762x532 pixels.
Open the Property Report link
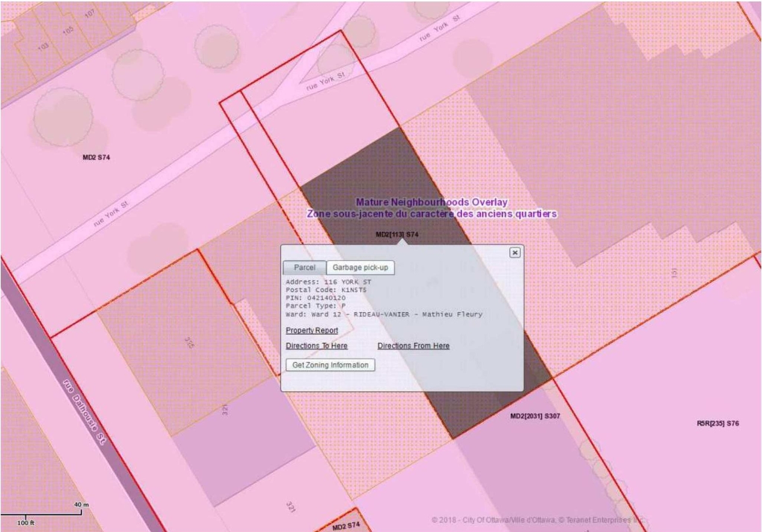(x=311, y=330)
